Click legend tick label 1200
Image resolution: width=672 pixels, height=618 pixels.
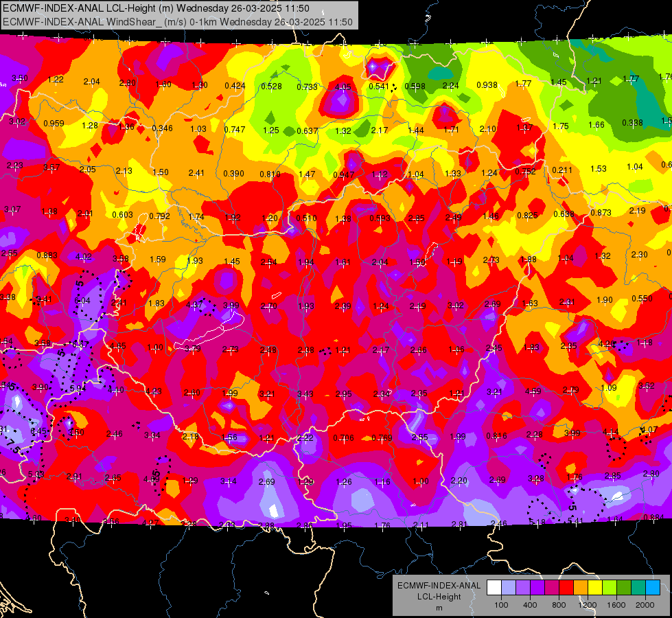point(588,605)
